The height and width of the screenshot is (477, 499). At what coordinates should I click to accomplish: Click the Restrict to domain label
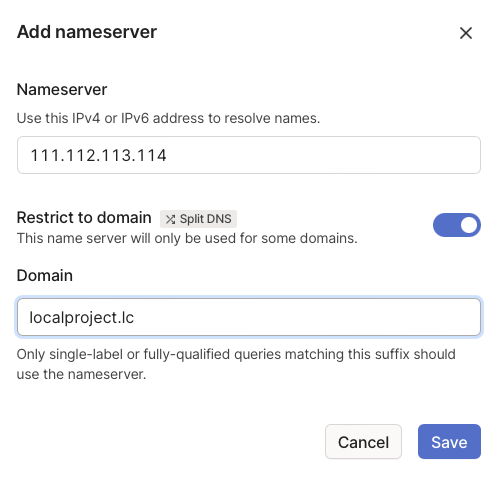[84, 217]
